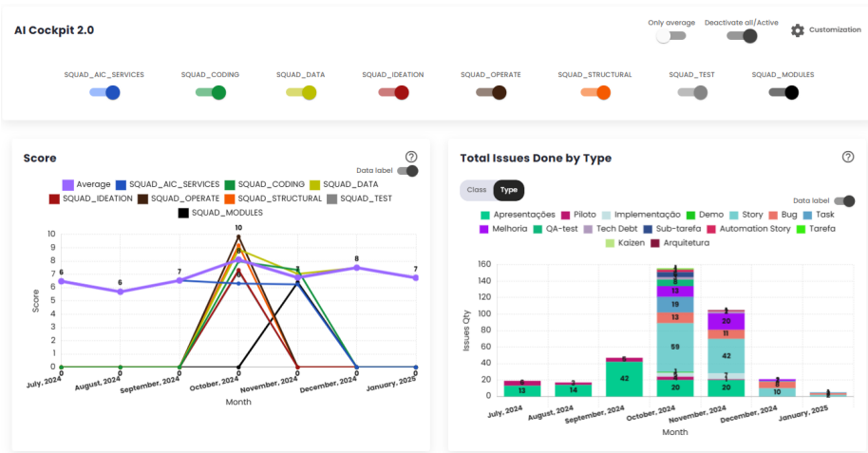Click the Story legend color box

click(x=732, y=216)
